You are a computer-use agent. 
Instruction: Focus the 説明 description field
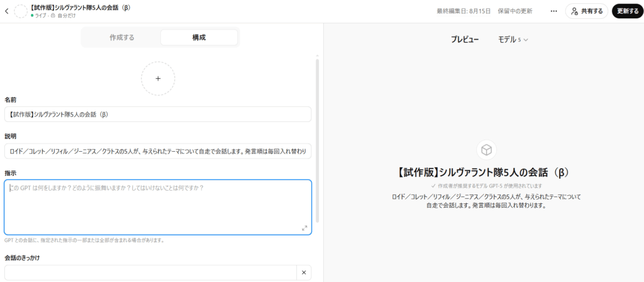point(157,151)
